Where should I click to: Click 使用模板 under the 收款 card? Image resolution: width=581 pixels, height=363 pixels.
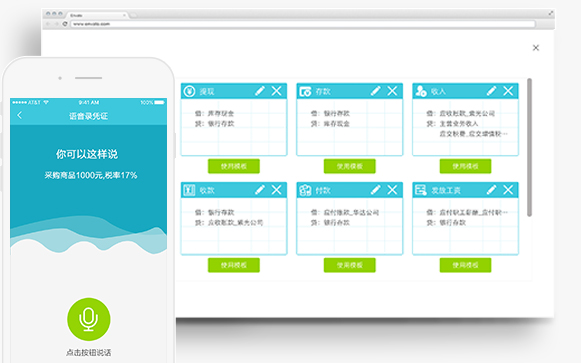pyautogui.click(x=234, y=265)
